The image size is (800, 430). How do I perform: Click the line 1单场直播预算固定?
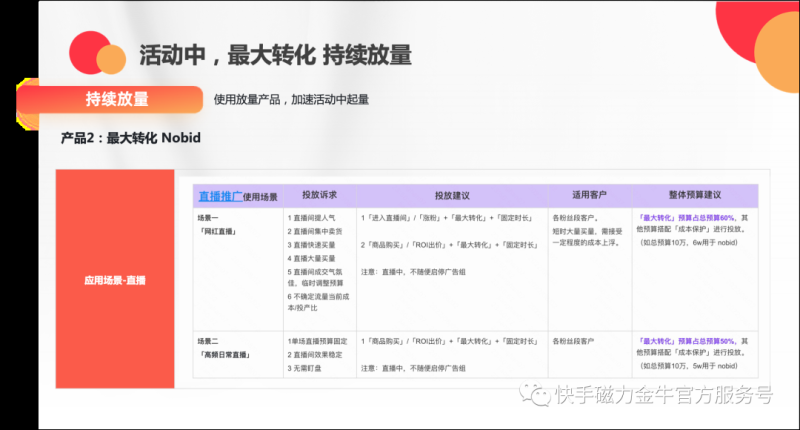[317, 341]
